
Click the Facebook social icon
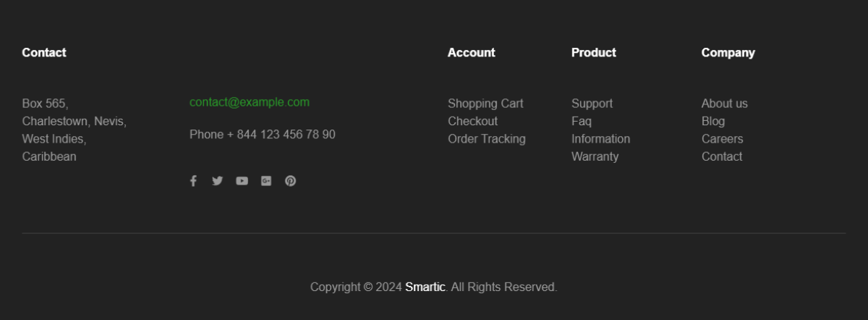(x=193, y=181)
